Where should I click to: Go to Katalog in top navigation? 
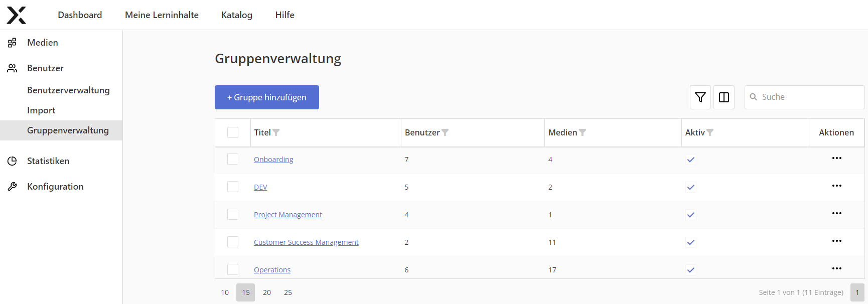237,15
